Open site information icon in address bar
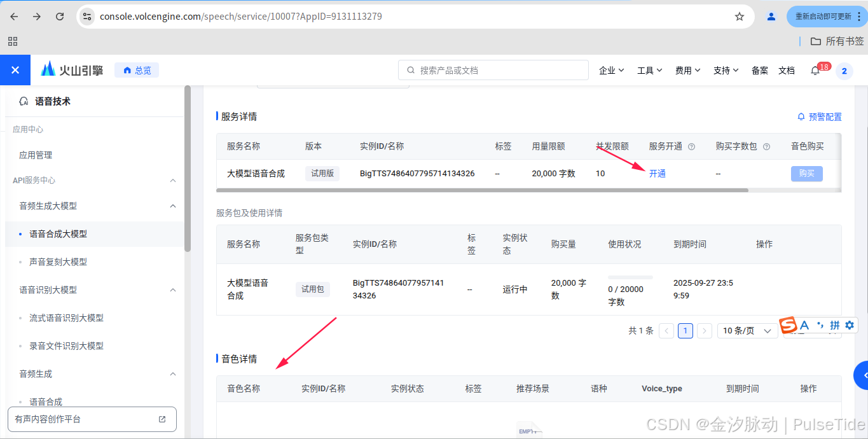This screenshot has width=868, height=439. (87, 17)
